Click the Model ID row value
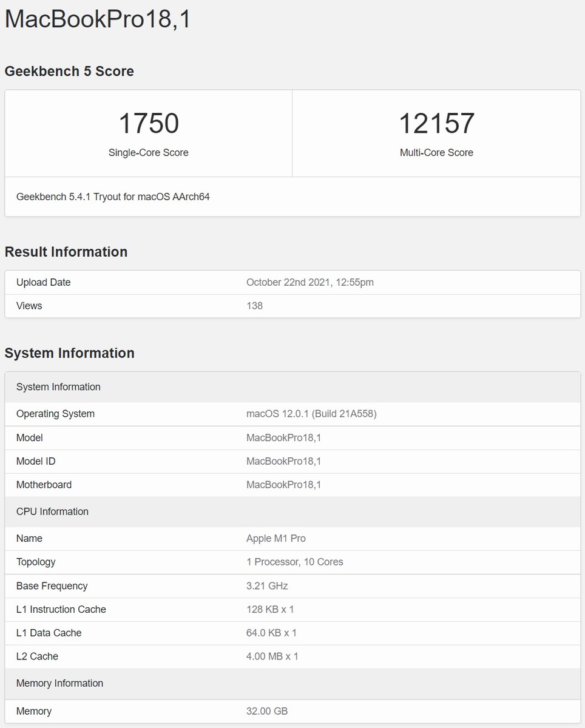Viewport: 585px width, 728px height. point(283,461)
